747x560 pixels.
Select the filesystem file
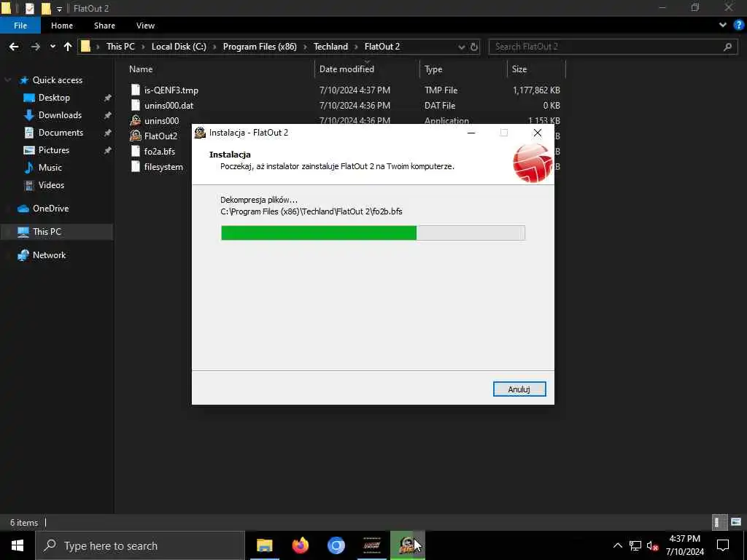point(163,167)
